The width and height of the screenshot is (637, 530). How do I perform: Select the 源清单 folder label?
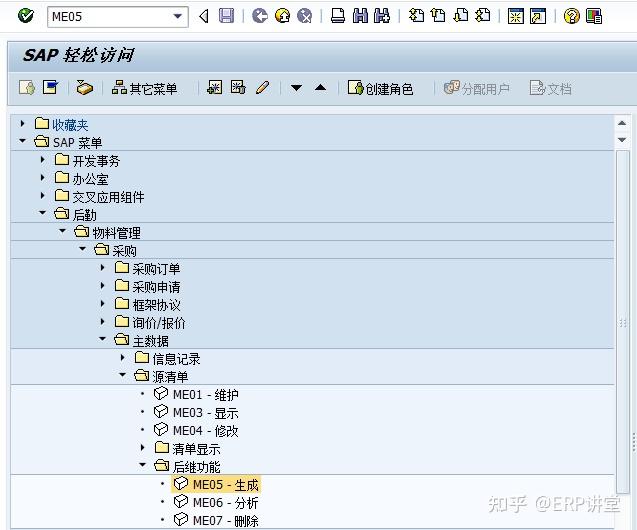tap(170, 376)
